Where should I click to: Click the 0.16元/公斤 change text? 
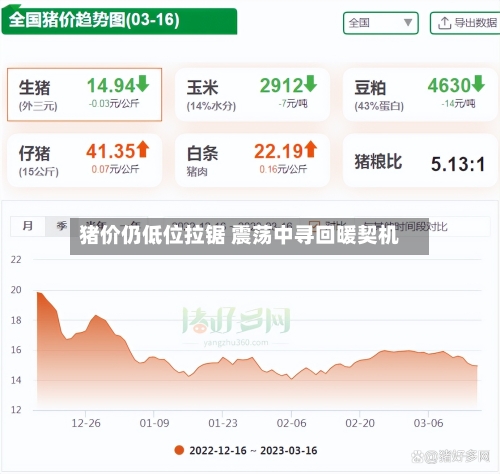click(283, 169)
